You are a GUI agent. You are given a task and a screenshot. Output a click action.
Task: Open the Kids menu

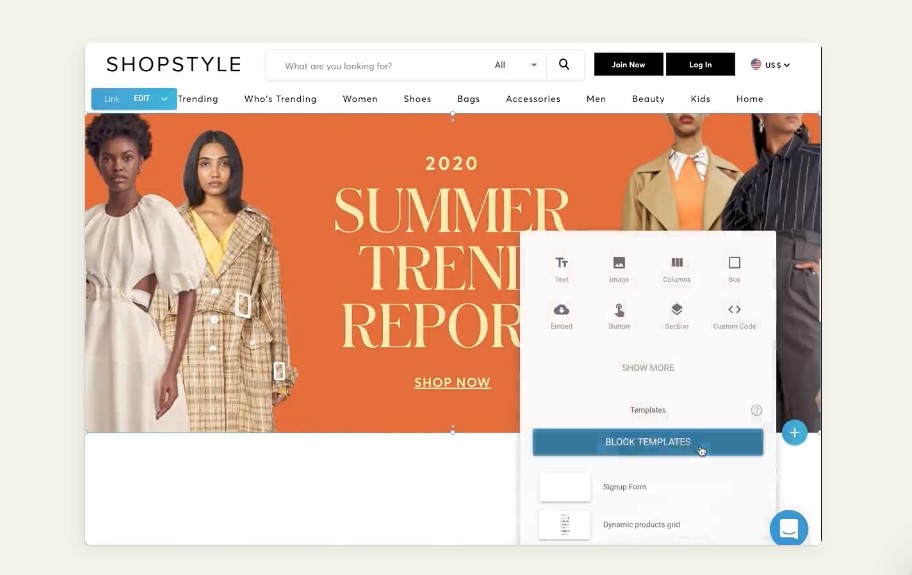click(700, 99)
